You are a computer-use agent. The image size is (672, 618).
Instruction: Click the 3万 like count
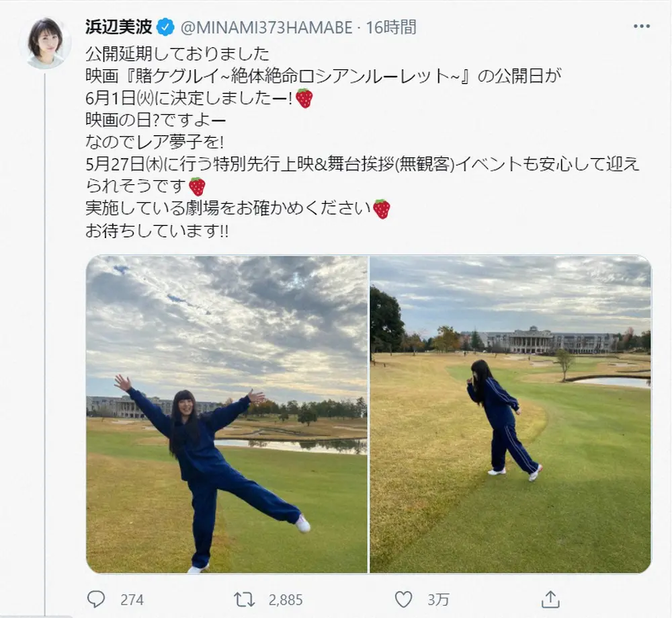pos(438,600)
